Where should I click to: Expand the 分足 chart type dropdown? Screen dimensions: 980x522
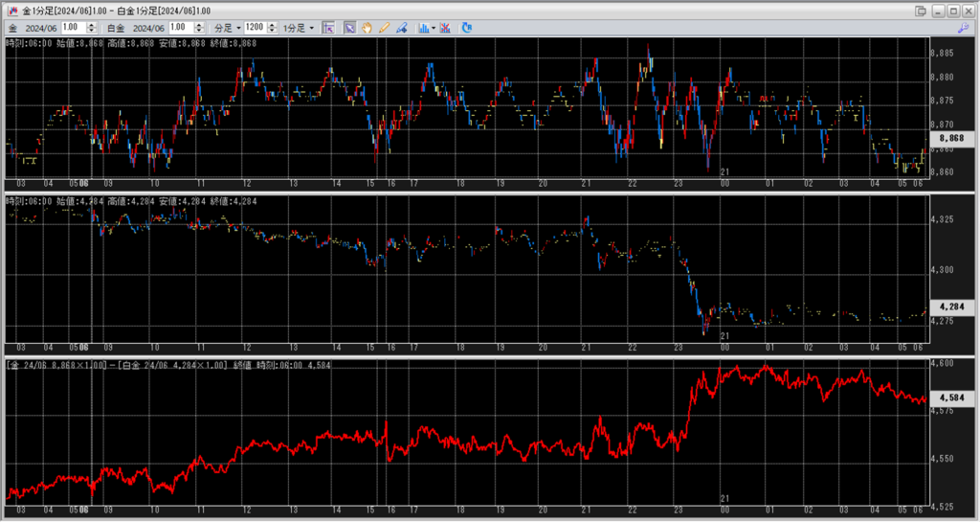tap(226, 28)
